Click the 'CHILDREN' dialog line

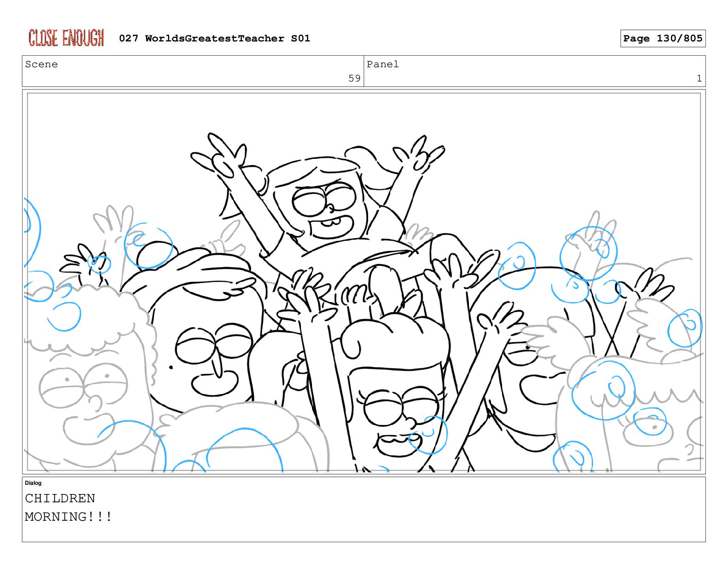click(x=60, y=498)
